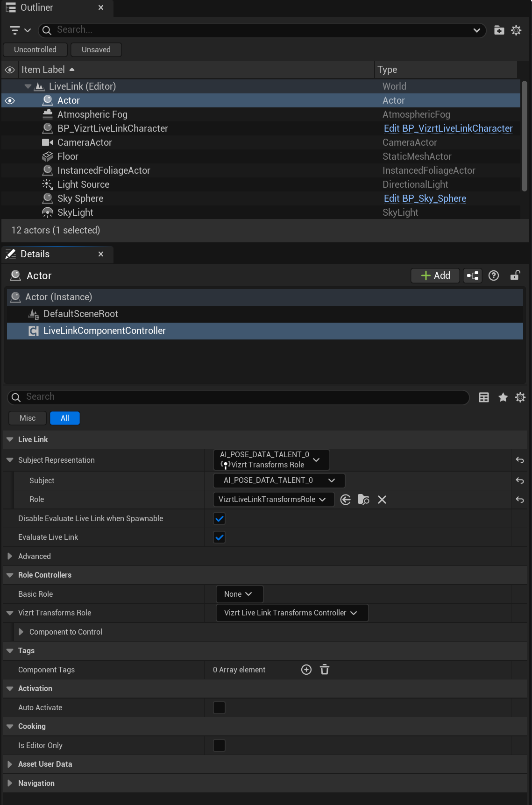Open the property matrix table icon
The image size is (532, 805).
(484, 397)
